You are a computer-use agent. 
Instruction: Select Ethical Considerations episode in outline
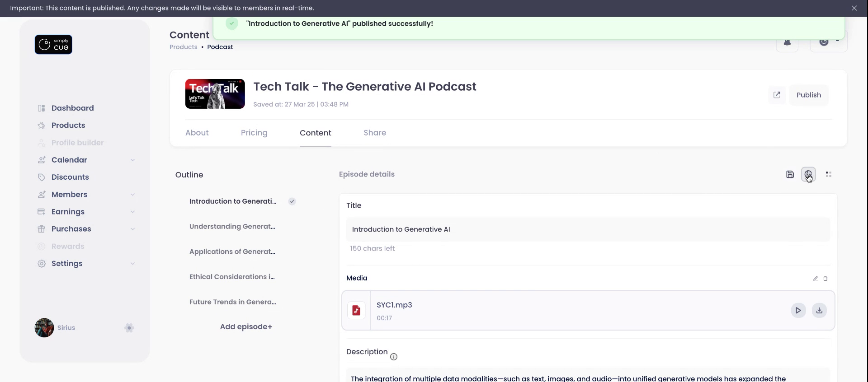coord(232,277)
